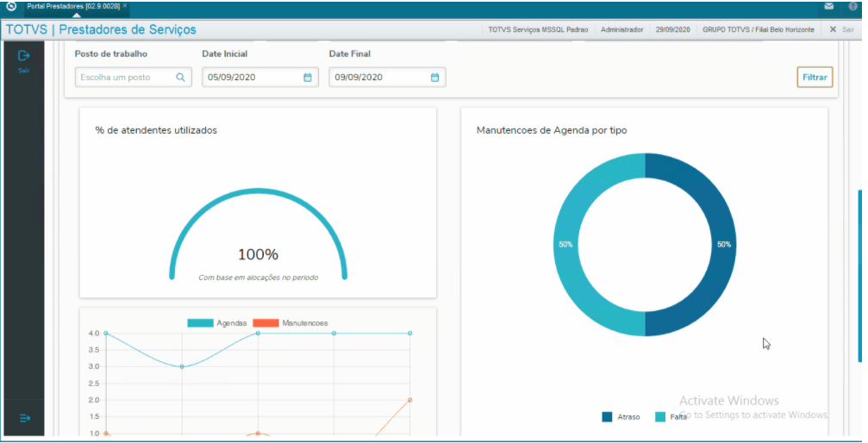Click the teal Falta donut segment
The height and width of the screenshot is (443, 868).
click(567, 244)
